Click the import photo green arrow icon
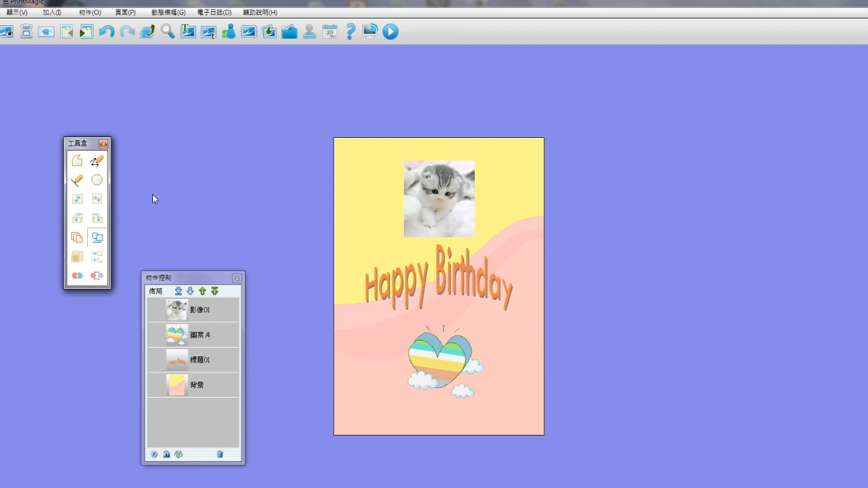The width and height of the screenshot is (868, 488). (x=269, y=32)
